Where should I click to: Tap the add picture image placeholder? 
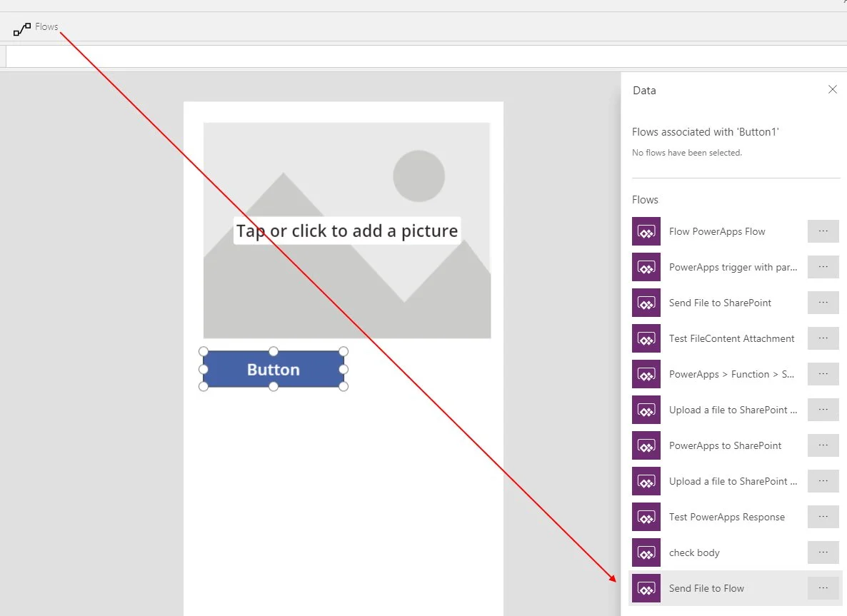click(346, 231)
